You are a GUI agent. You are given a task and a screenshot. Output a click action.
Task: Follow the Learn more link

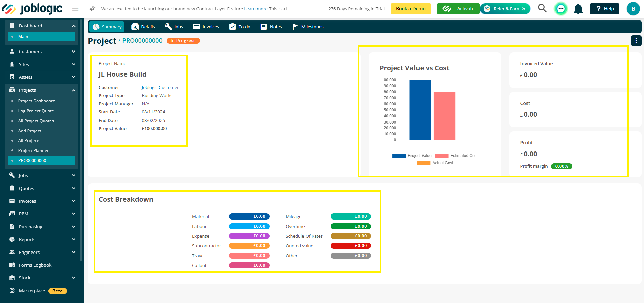tap(256, 9)
